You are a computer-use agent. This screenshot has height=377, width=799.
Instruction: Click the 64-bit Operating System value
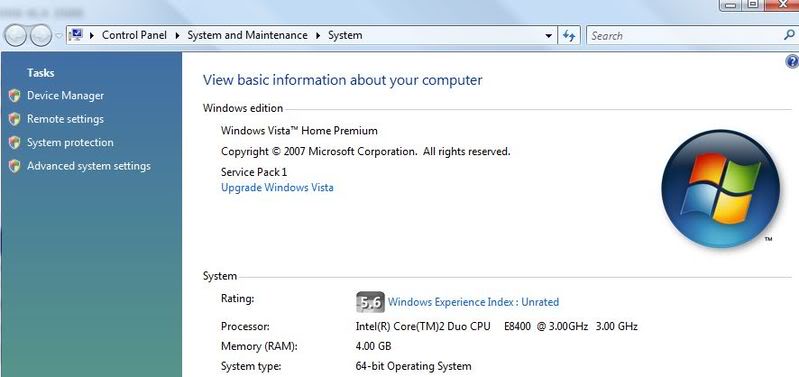coord(413,366)
